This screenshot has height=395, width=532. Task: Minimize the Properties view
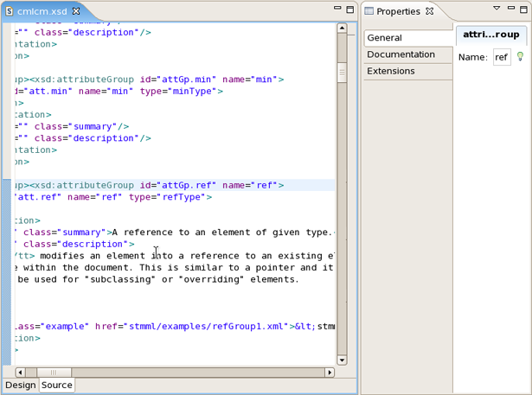coord(511,8)
